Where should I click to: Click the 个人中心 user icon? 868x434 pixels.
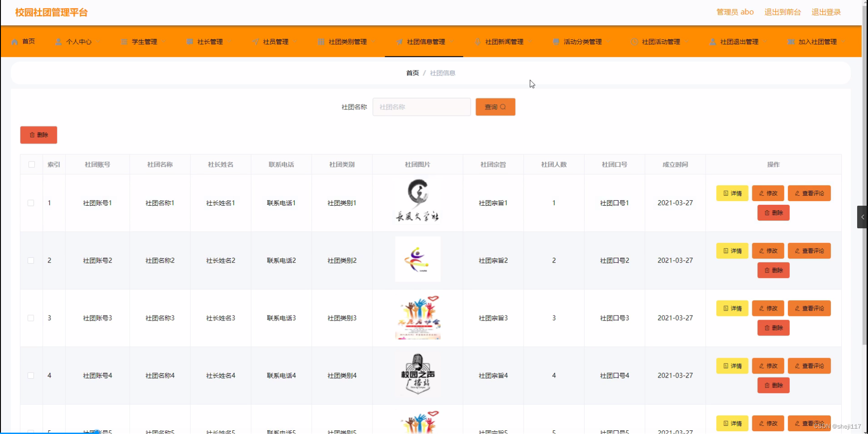(x=58, y=42)
